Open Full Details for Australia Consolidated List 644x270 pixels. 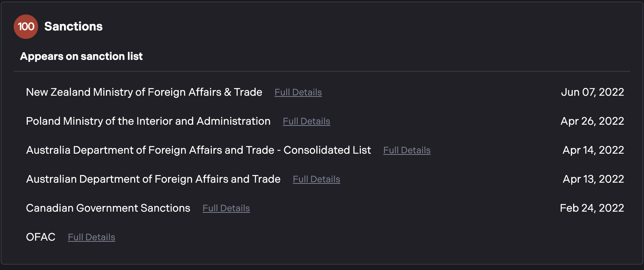[407, 150]
